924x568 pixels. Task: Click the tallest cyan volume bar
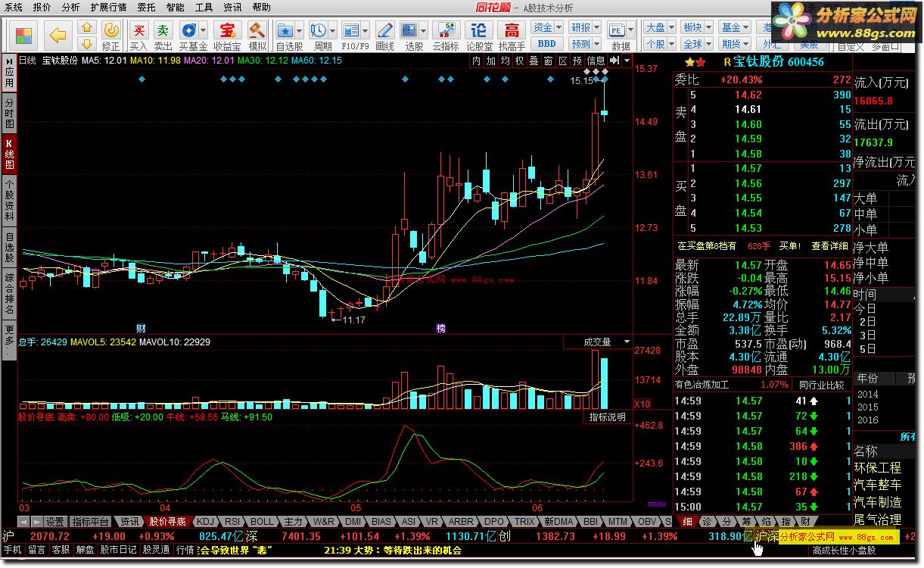click(x=605, y=383)
